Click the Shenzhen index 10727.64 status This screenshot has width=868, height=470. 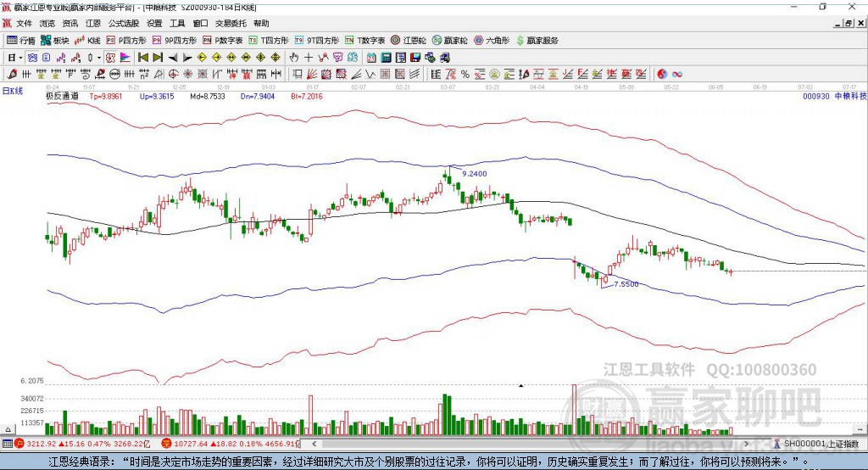coord(231,444)
